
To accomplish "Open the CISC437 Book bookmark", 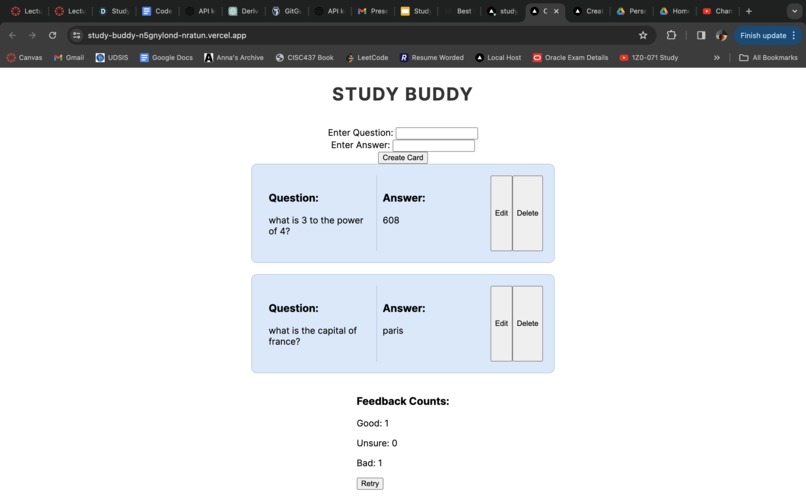I will [x=304, y=58].
